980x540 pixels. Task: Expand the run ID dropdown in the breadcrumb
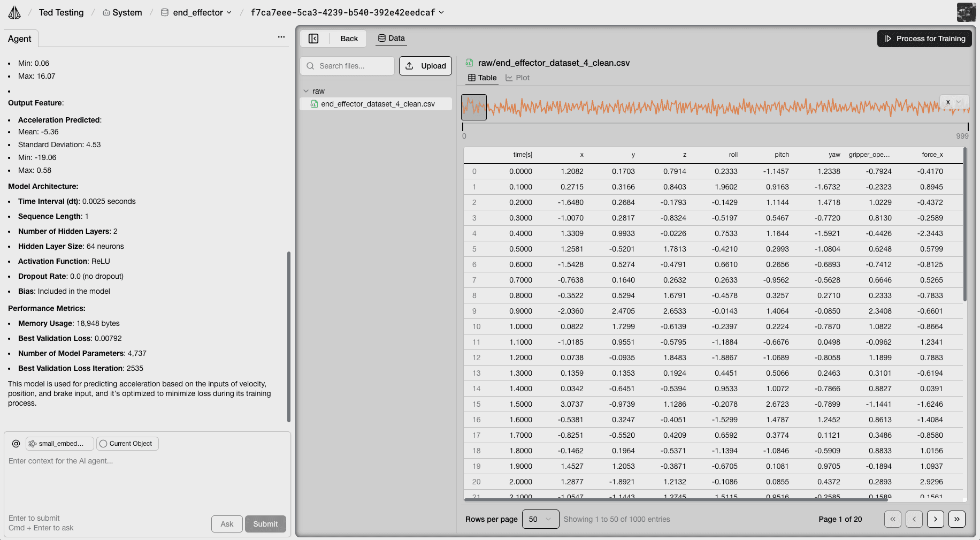441,12
